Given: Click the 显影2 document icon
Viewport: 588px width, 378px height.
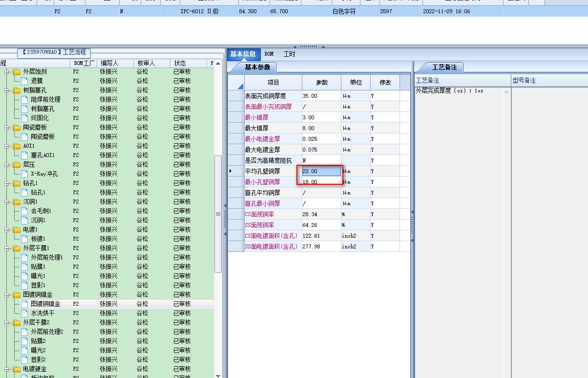Looking at the screenshot, I should point(24,359).
